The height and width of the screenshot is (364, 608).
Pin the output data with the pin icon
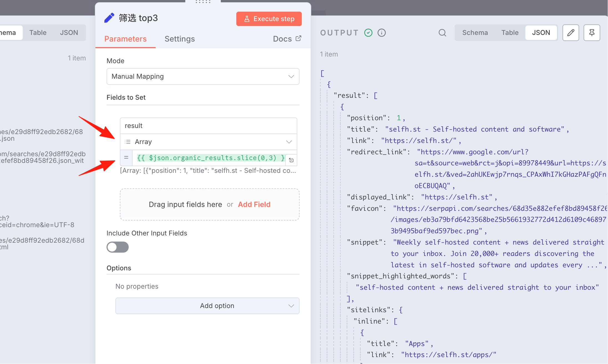point(592,33)
